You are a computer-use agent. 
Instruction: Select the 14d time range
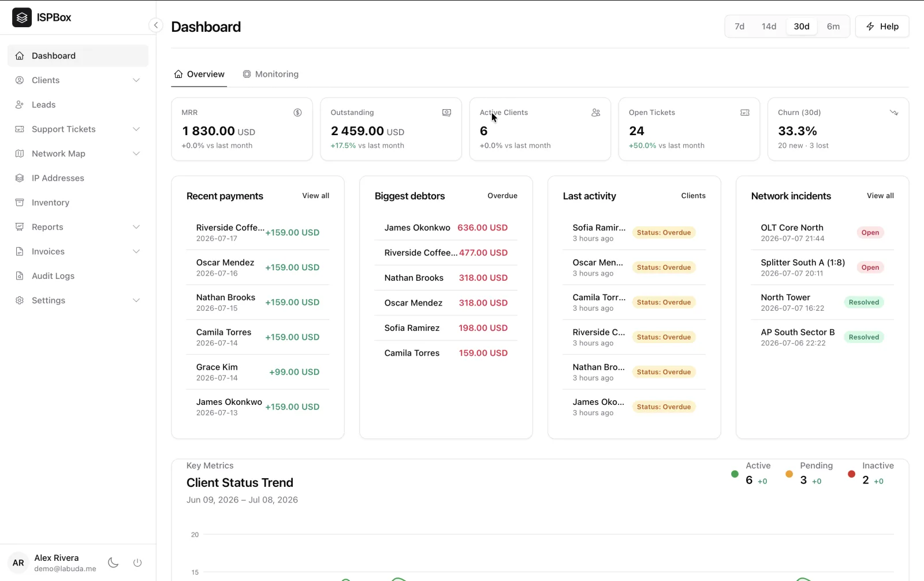(769, 27)
